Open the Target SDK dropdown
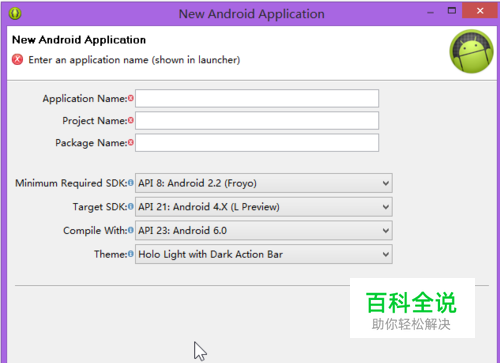This screenshot has width=500, height=363. [x=264, y=207]
